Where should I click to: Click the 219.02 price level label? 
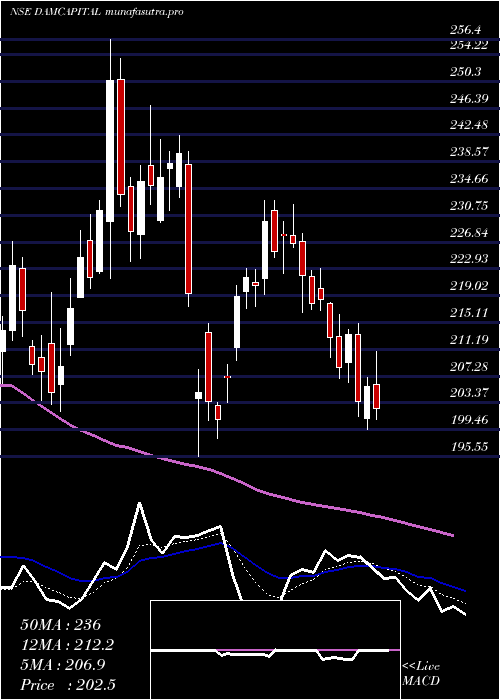tap(469, 286)
